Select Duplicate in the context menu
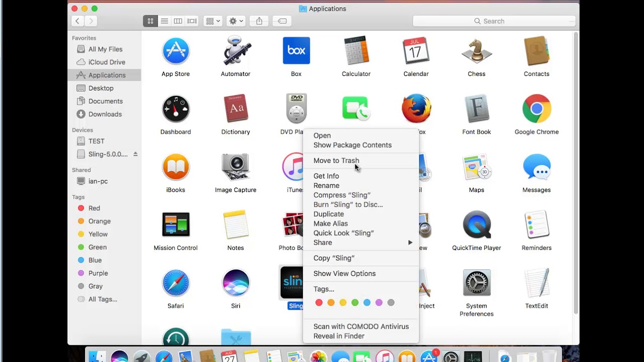 point(329,214)
